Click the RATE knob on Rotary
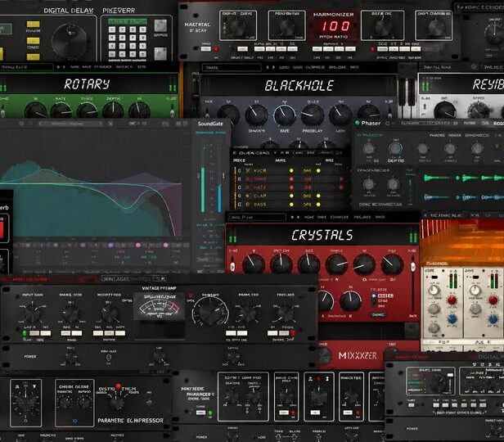 tap(61, 110)
